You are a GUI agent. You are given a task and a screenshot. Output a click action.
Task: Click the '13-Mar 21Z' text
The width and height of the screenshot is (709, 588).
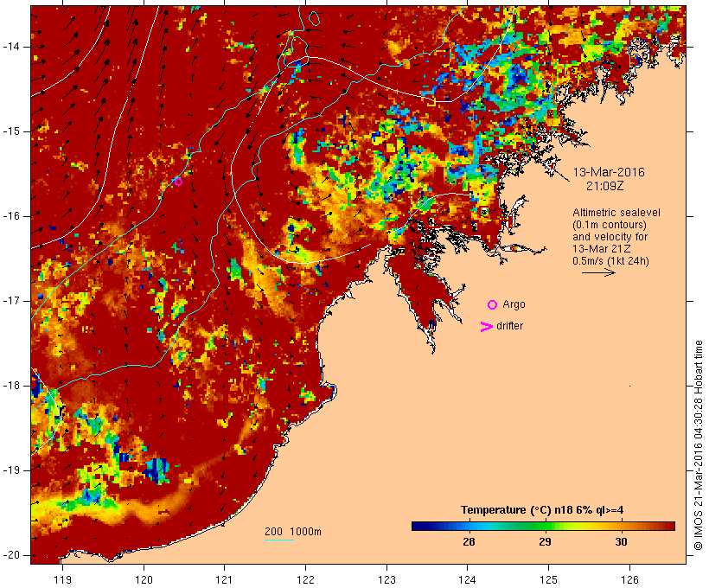point(602,249)
